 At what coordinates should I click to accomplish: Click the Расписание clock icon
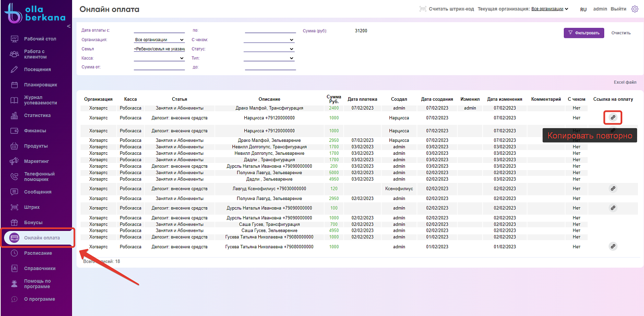(x=14, y=253)
